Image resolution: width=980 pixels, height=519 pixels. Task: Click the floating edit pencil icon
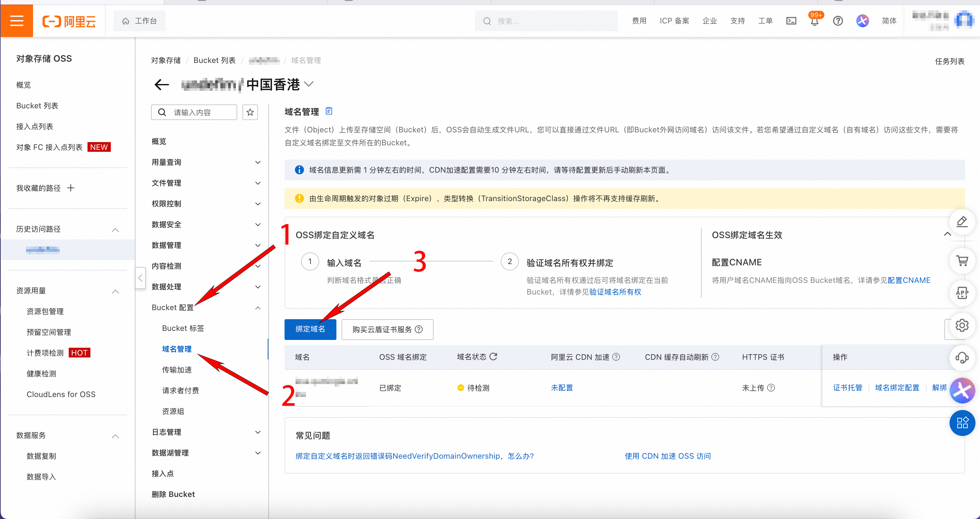pyautogui.click(x=962, y=222)
